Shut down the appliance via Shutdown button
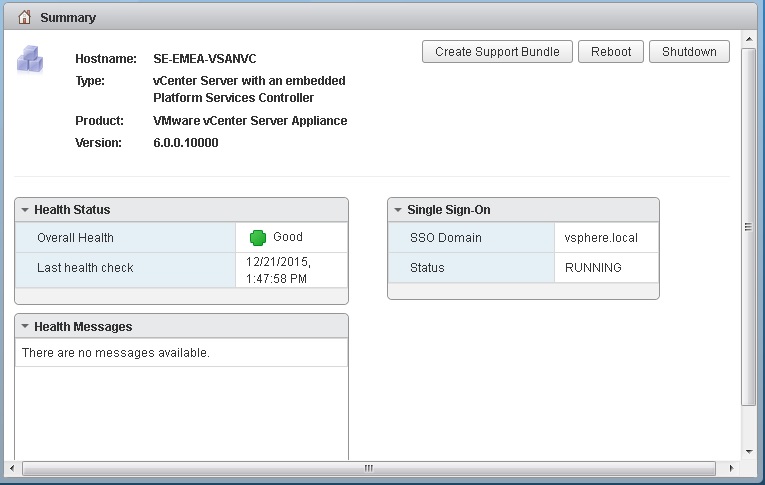This screenshot has height=485, width=765. point(689,52)
